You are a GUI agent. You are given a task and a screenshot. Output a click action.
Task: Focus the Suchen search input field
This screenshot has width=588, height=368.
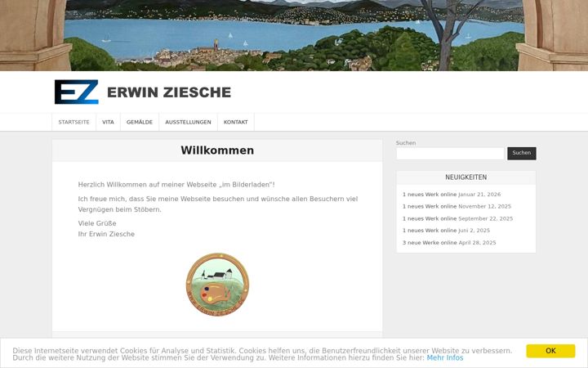(450, 153)
